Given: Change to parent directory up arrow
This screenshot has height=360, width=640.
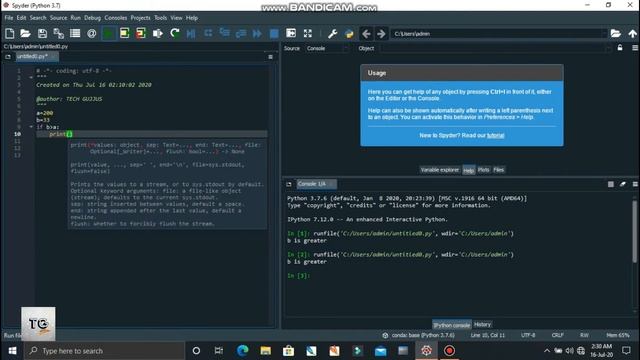Looking at the screenshot, I should (x=633, y=33).
